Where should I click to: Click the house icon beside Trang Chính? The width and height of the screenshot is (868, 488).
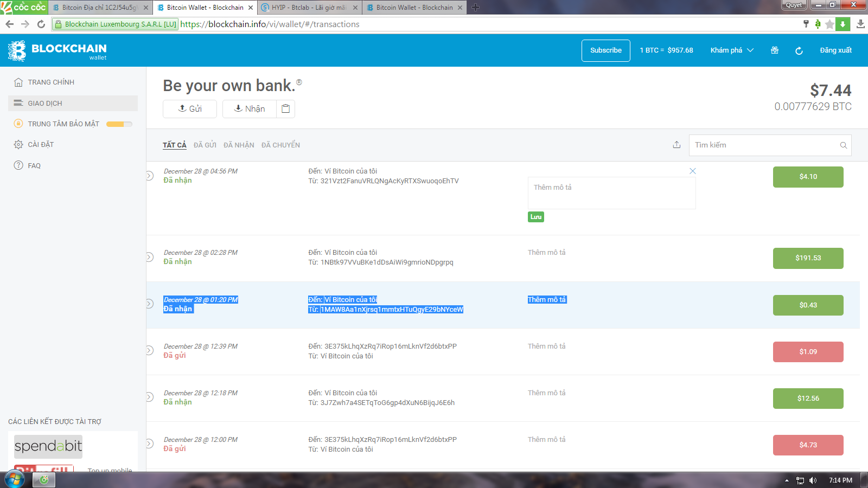click(18, 82)
